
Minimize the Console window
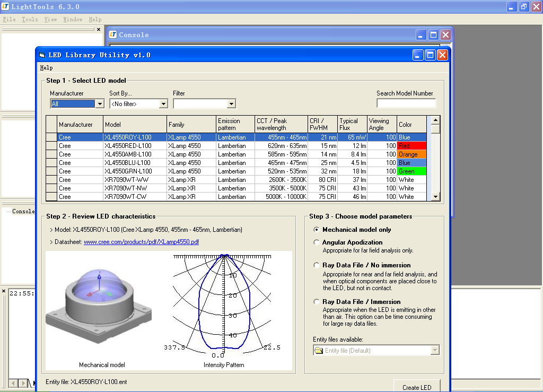[x=421, y=34]
